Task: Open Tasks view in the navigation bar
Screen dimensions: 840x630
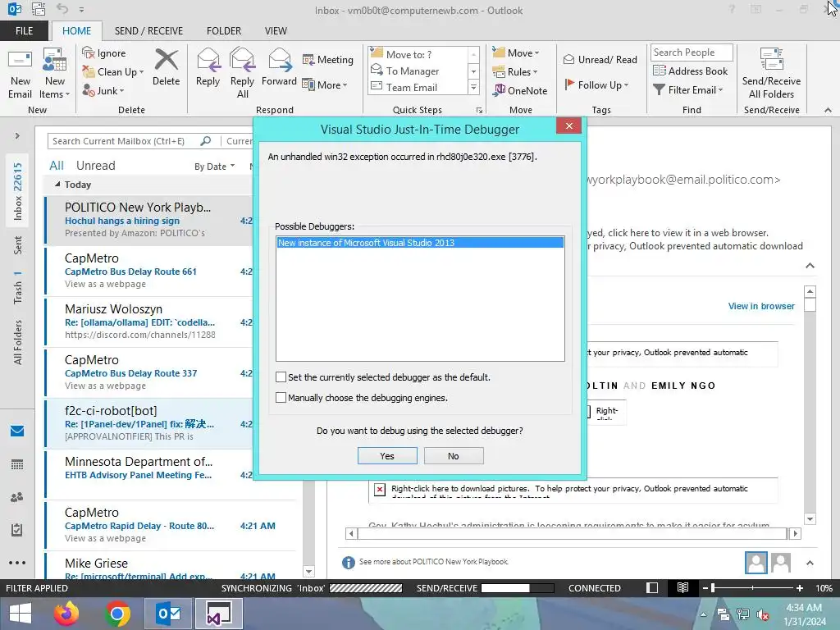Action: (17, 530)
